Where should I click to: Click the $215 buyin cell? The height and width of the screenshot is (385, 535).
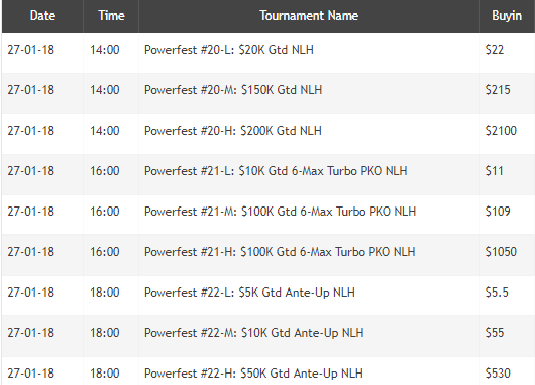[498, 90]
